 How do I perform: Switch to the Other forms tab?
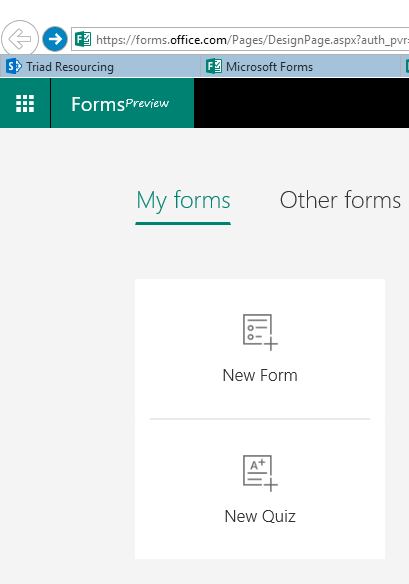(340, 200)
